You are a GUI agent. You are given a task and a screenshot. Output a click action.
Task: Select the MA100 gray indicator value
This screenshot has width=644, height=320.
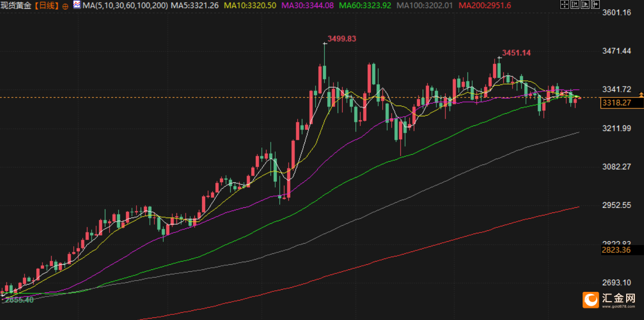pos(426,6)
